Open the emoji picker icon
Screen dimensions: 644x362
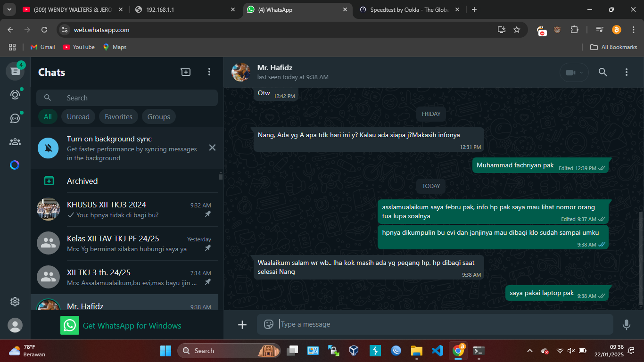269,324
